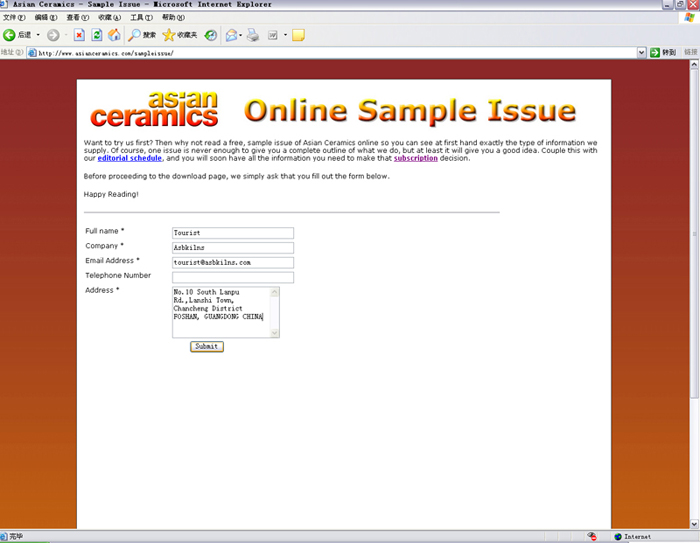Go to the Home page icon
The width and height of the screenshot is (700, 543).
click(114, 35)
